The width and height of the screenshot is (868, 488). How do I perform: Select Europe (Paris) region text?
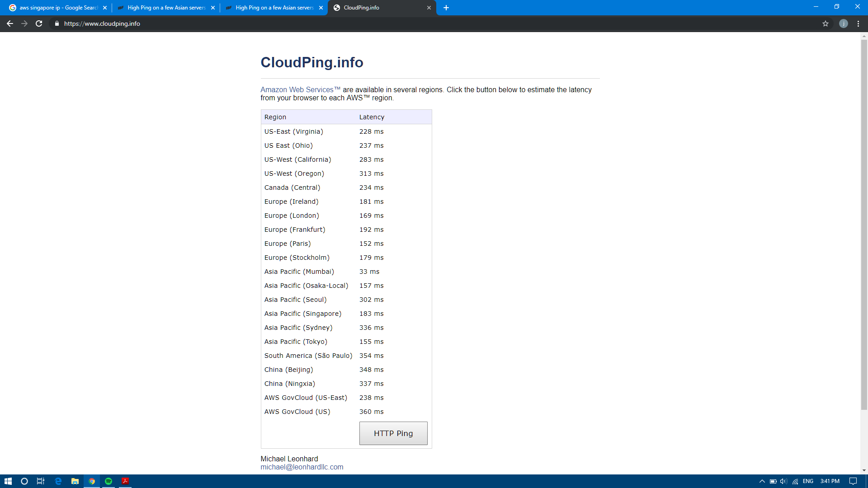point(288,244)
